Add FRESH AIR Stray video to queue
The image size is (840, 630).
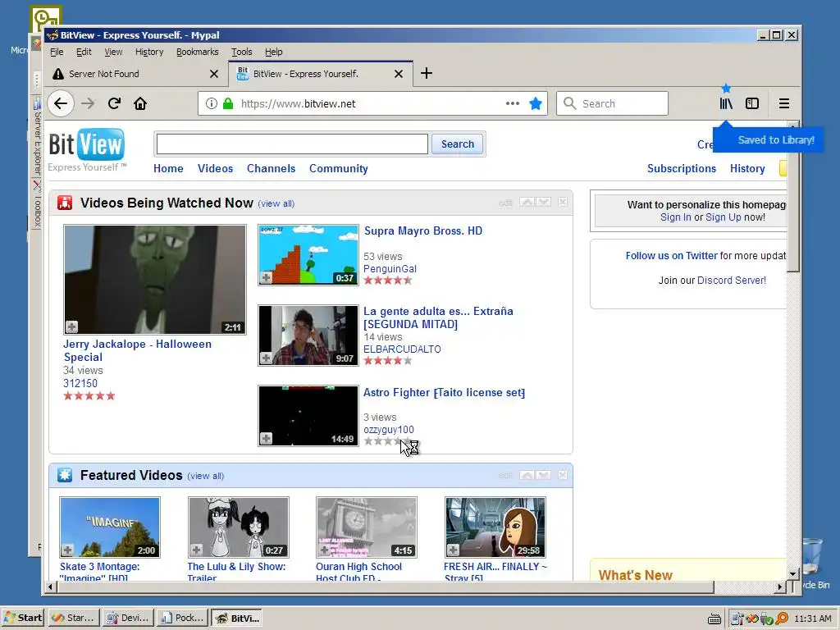click(x=453, y=550)
